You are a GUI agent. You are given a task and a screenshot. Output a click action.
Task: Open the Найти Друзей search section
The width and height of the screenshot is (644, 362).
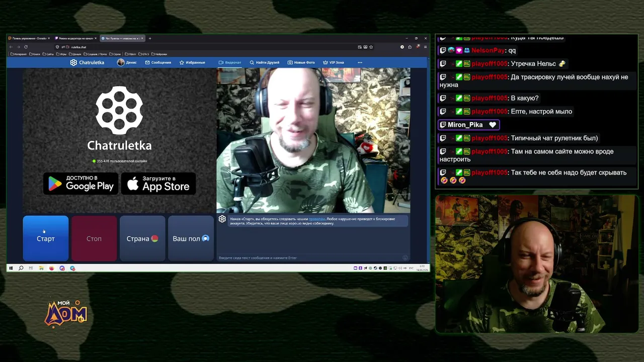[x=265, y=62]
